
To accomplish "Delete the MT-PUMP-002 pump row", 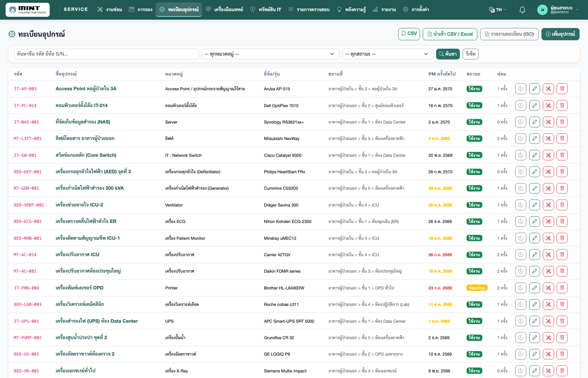I will [562, 338].
